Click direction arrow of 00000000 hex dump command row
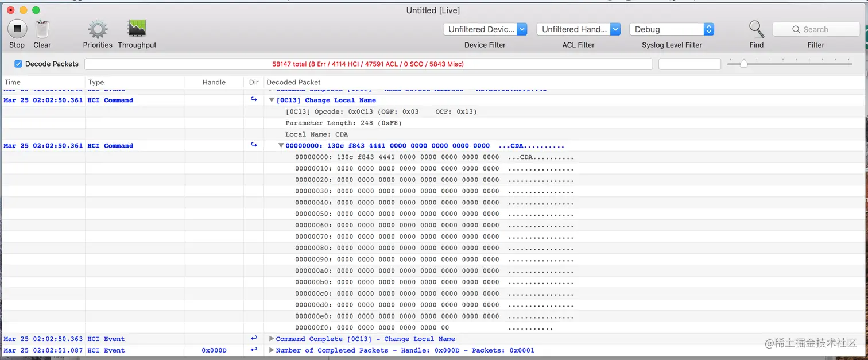This screenshot has width=868, height=360. 254,145
